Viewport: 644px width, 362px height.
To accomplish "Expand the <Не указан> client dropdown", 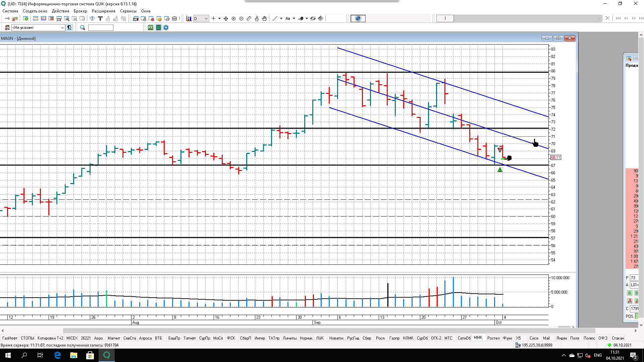I will pyautogui.click(x=62, y=27).
